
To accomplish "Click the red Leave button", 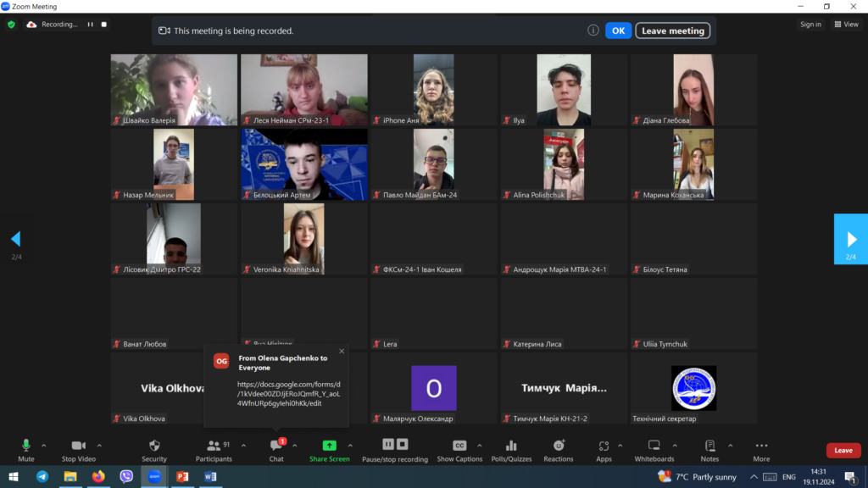I will click(x=843, y=451).
